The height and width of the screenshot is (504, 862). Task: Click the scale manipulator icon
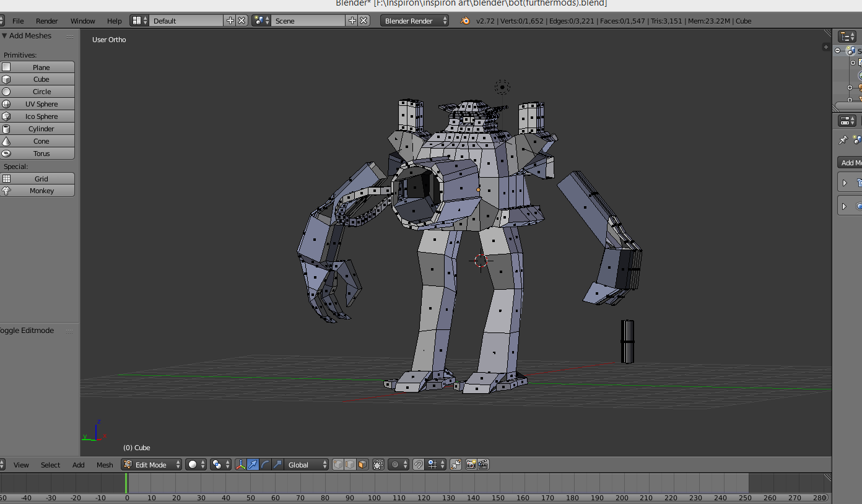(x=277, y=464)
